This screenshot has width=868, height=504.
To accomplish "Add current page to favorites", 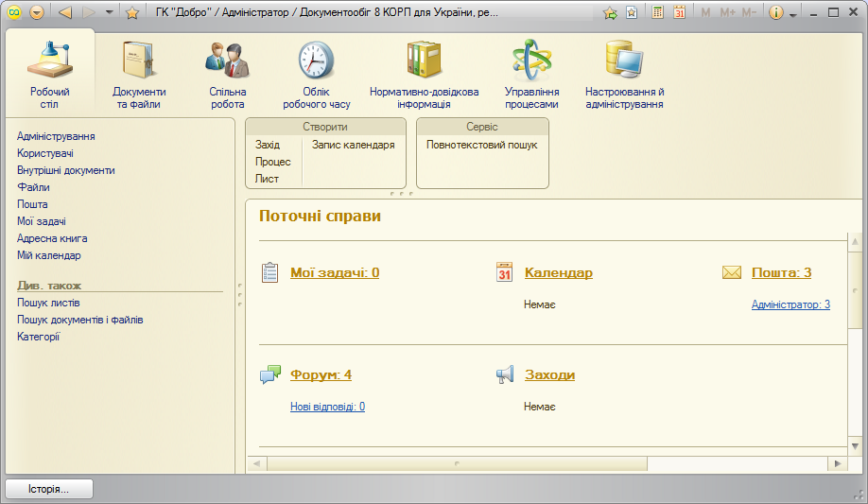I will 610,12.
